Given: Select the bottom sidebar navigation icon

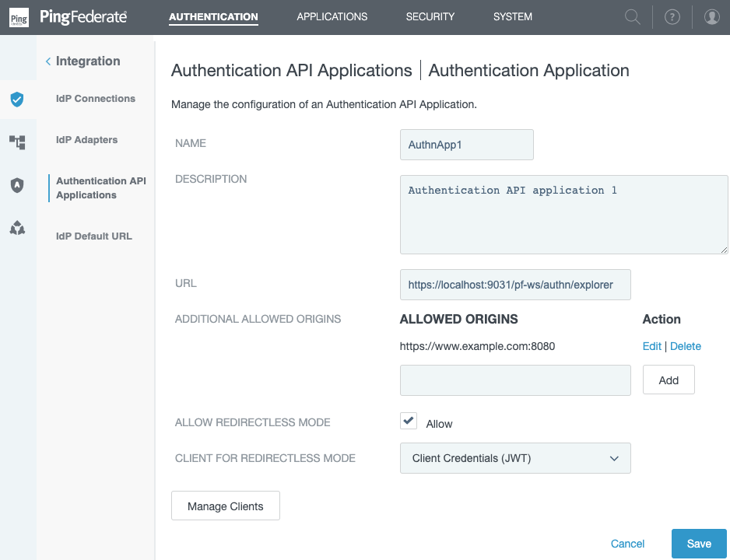Looking at the screenshot, I should [x=19, y=229].
